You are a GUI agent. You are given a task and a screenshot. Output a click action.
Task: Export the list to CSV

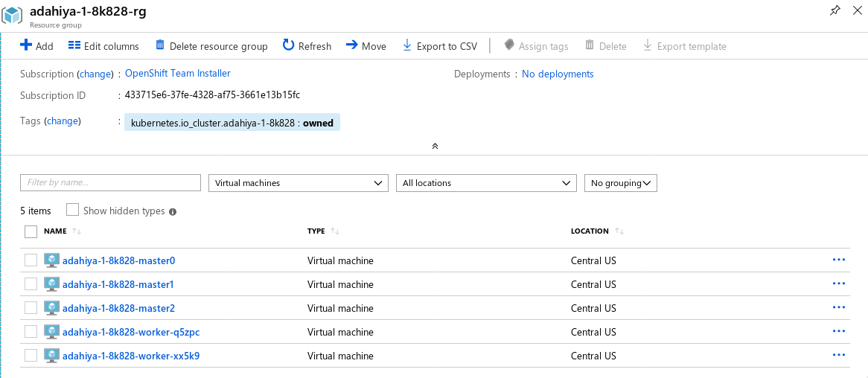439,46
